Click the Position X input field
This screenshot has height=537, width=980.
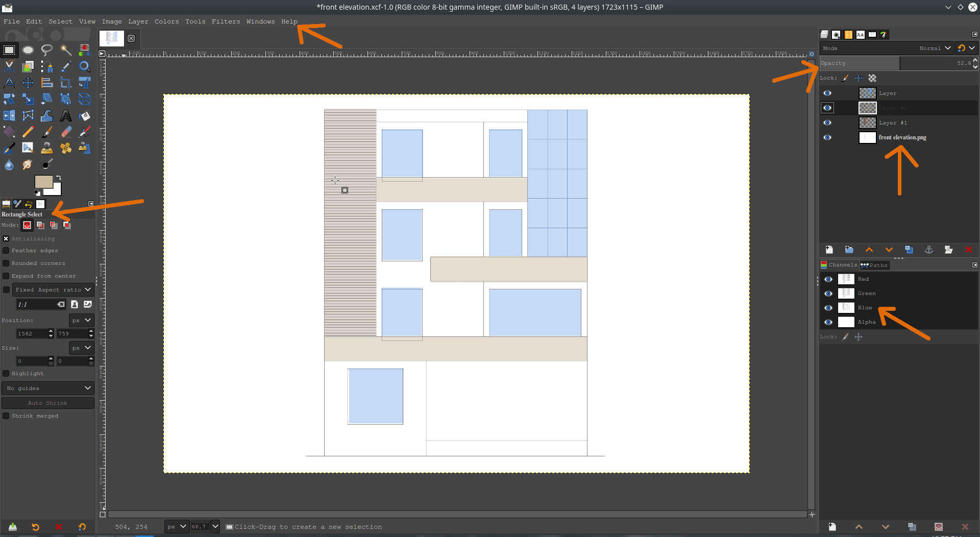tap(32, 333)
